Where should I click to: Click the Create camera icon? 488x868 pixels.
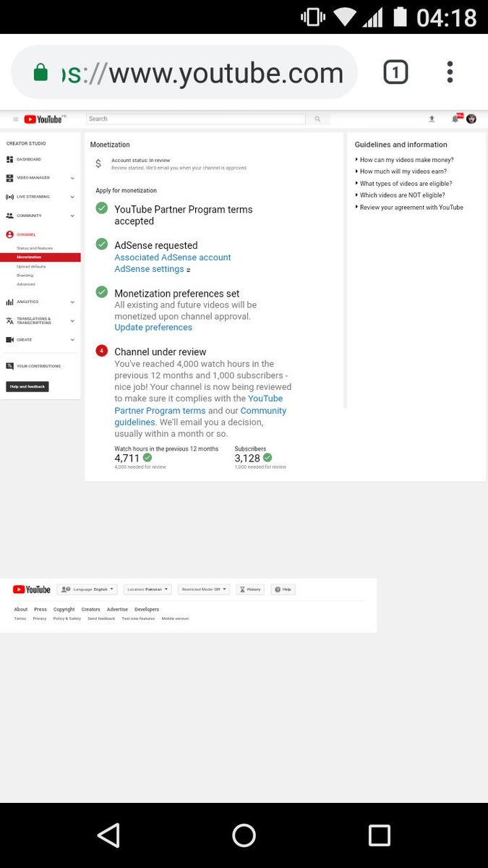(x=9, y=339)
